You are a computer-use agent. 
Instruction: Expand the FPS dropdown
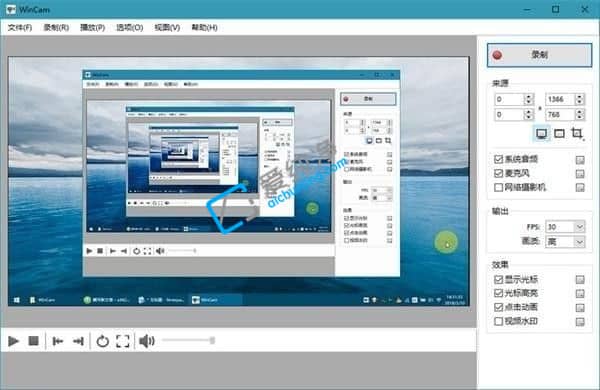pyautogui.click(x=580, y=227)
